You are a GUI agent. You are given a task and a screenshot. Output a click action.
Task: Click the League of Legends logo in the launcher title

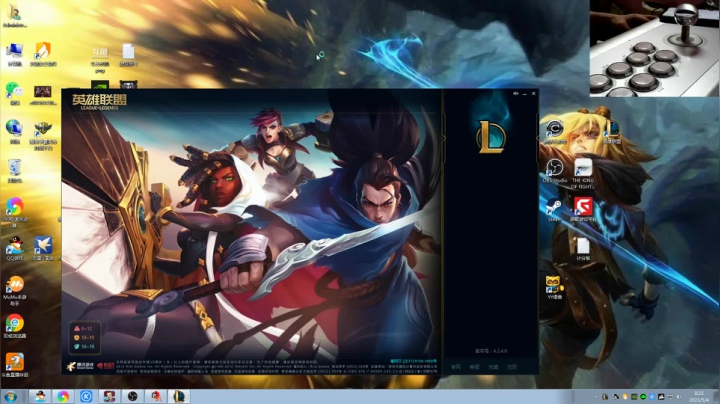click(99, 101)
